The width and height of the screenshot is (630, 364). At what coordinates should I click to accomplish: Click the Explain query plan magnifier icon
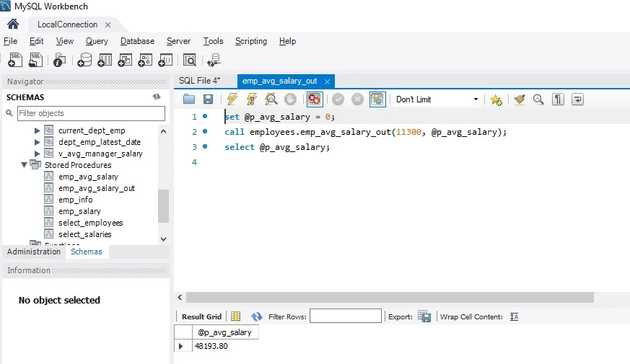(271, 99)
